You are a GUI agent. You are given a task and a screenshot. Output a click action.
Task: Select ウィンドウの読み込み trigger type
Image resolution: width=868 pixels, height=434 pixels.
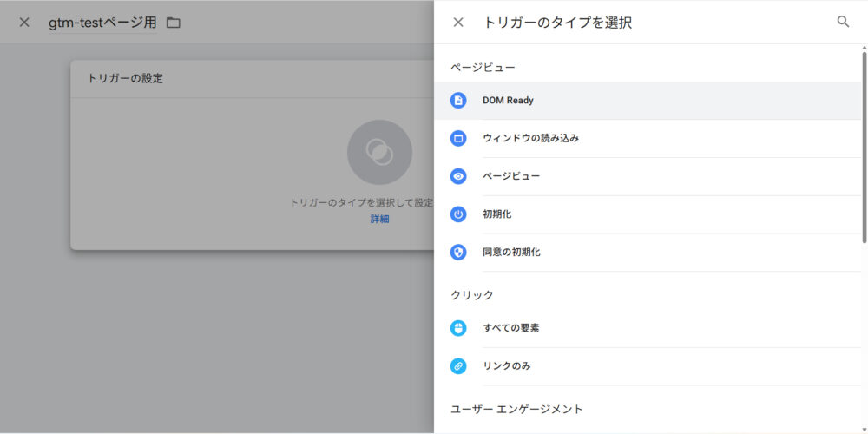[x=530, y=138]
